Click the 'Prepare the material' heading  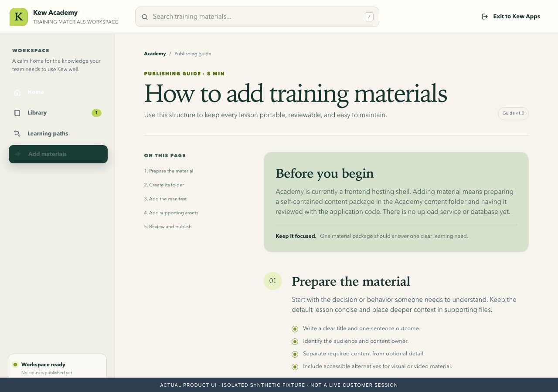[351, 281]
